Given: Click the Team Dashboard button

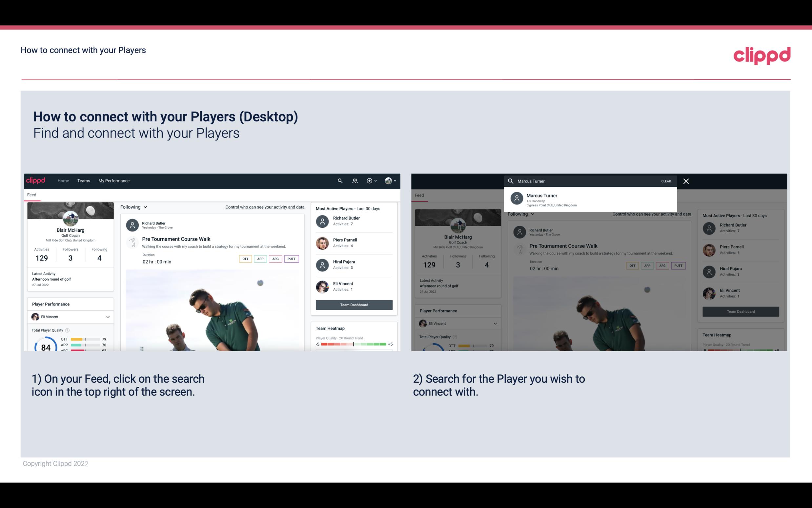Looking at the screenshot, I should pyautogui.click(x=354, y=304).
